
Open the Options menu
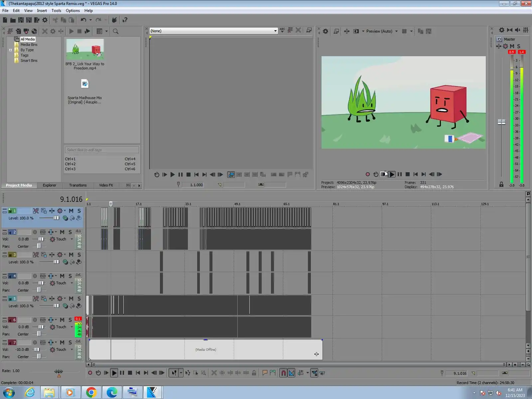(73, 11)
